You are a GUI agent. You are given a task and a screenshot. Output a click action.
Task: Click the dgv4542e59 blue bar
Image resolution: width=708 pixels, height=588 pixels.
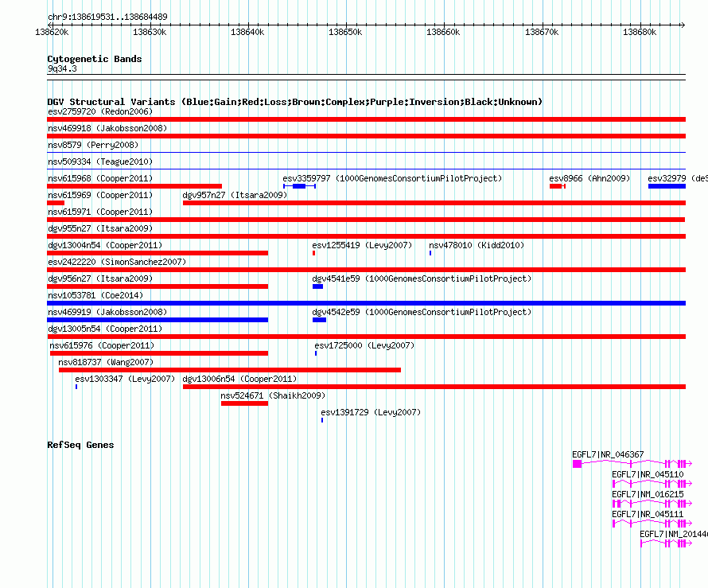pos(319,320)
